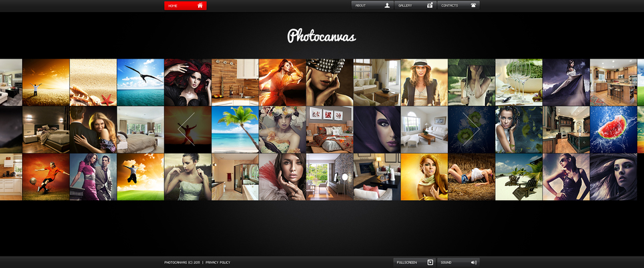Toggle Fullscreen mode

click(414, 262)
